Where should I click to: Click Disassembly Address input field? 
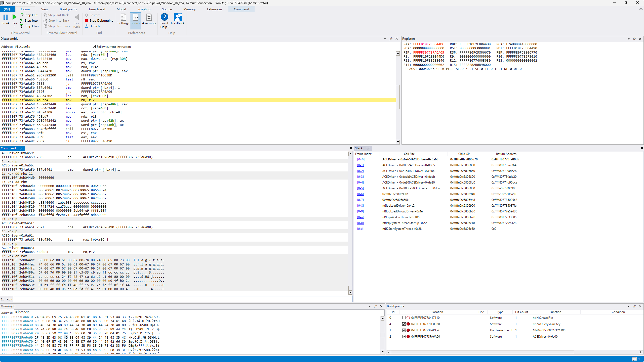[x=52, y=47]
